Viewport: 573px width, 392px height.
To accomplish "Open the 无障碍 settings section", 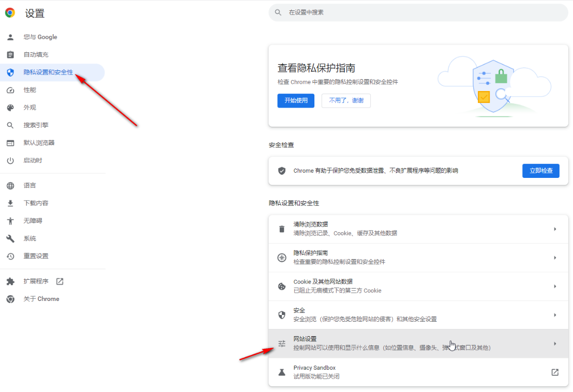I will (33, 221).
